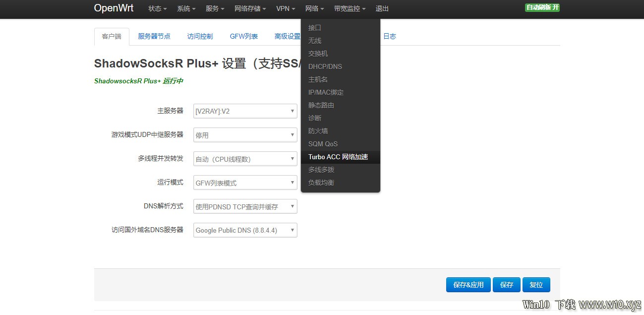This screenshot has width=644, height=315.
Task: Expand the DNS解析方式 dropdown
Action: pyautogui.click(x=245, y=206)
